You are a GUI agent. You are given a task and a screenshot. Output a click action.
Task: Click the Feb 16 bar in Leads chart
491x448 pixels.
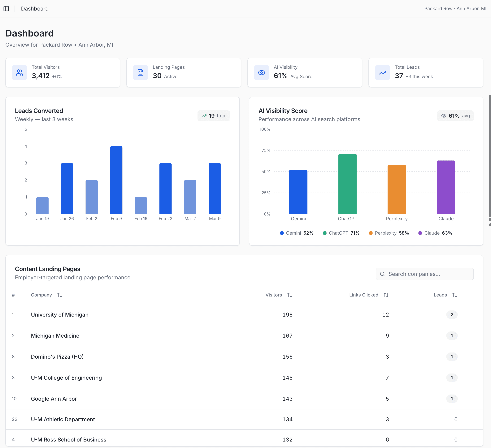pos(141,206)
